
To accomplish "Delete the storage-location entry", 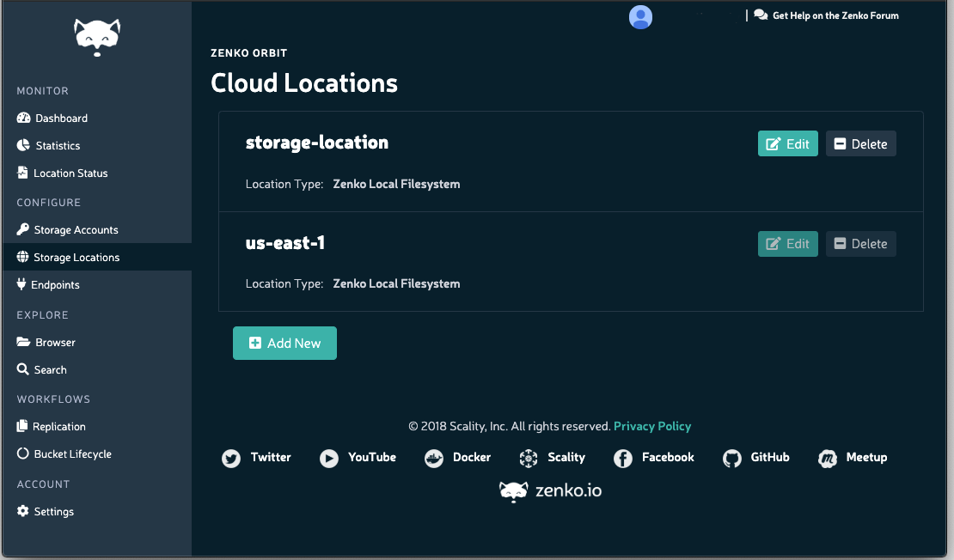I will pos(860,143).
